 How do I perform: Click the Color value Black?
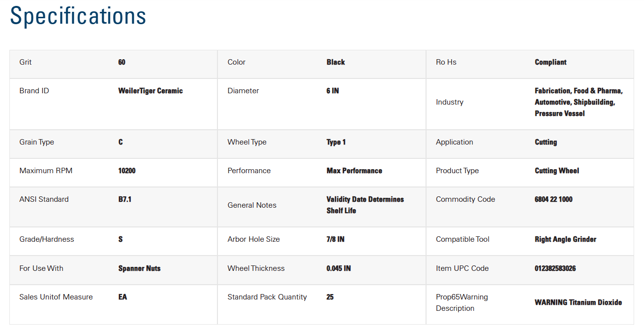[335, 62]
